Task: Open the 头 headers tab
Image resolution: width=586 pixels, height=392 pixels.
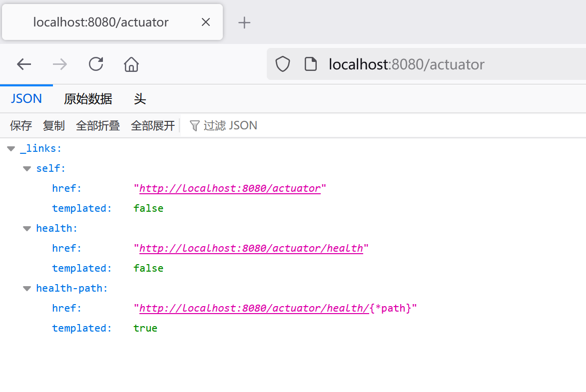Action: coord(140,98)
